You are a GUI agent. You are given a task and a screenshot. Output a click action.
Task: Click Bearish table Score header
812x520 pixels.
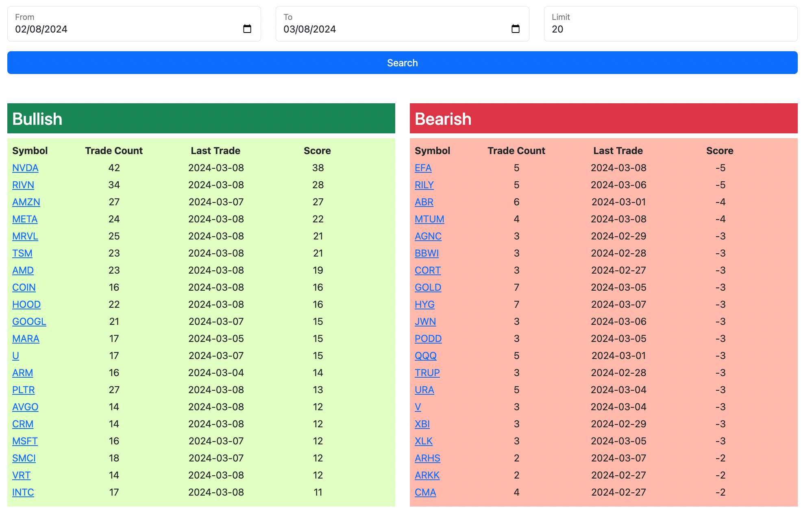pyautogui.click(x=720, y=151)
